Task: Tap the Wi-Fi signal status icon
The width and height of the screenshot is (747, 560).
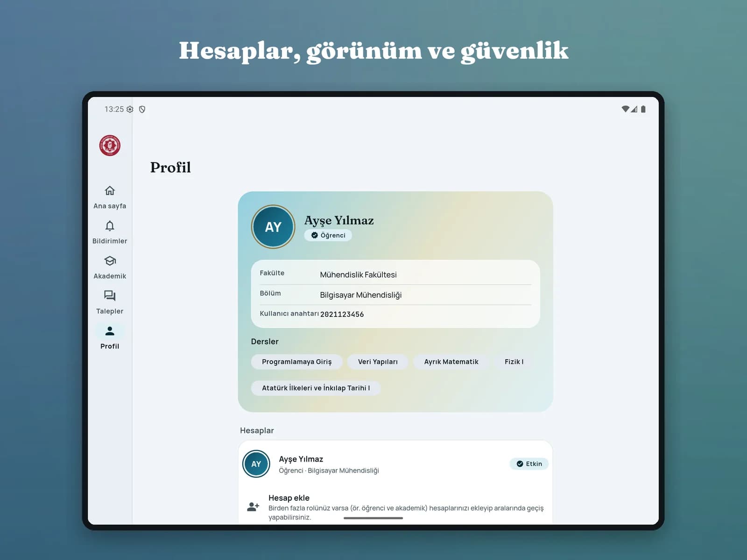Action: 625,109
